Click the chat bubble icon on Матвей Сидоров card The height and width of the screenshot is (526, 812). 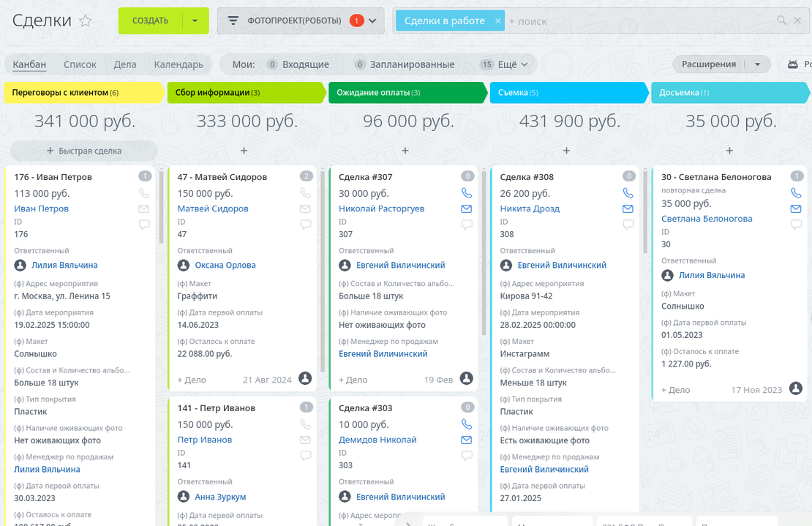tap(305, 225)
